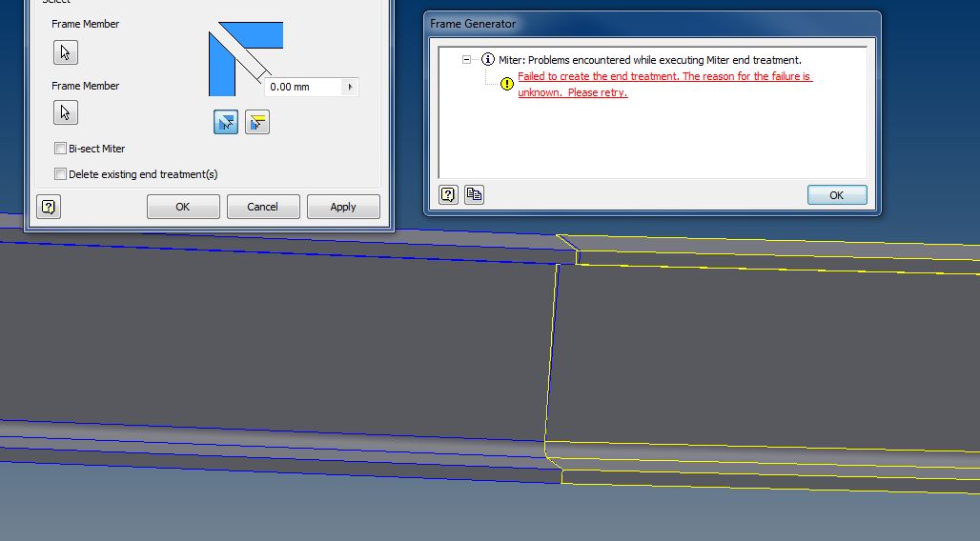
Task: Pick the first Frame Member selection arrow
Action: point(66,52)
